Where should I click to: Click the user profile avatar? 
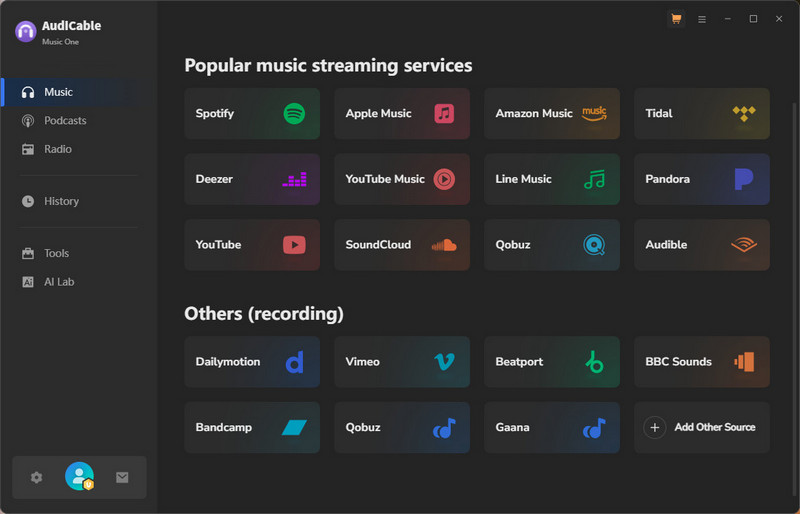click(x=79, y=477)
